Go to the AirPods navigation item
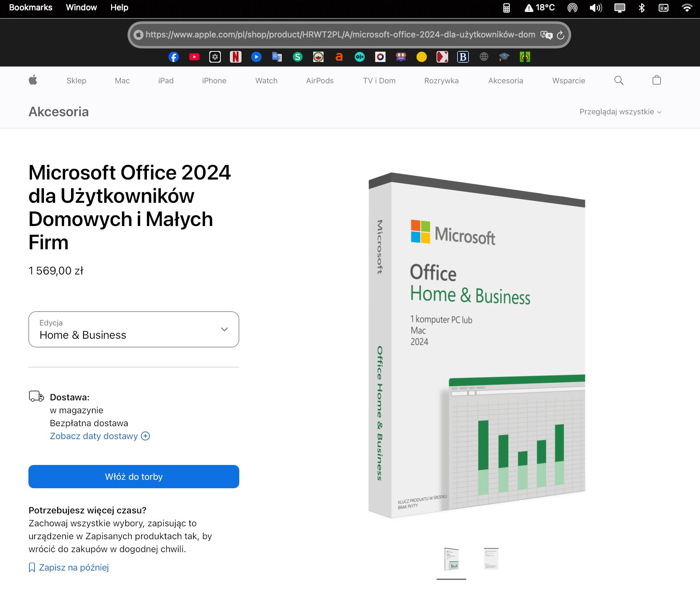700x598 pixels. (x=320, y=81)
